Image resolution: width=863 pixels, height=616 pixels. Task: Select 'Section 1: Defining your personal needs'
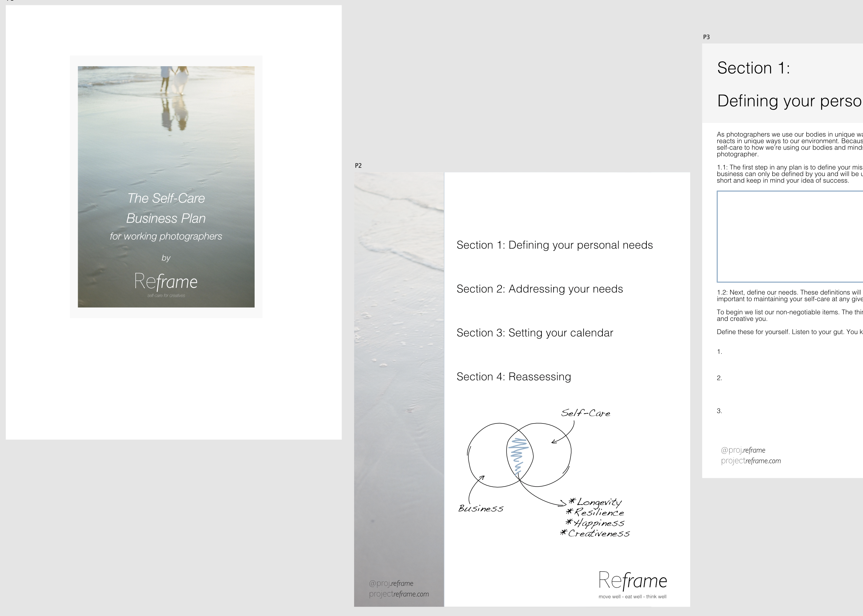(x=554, y=245)
